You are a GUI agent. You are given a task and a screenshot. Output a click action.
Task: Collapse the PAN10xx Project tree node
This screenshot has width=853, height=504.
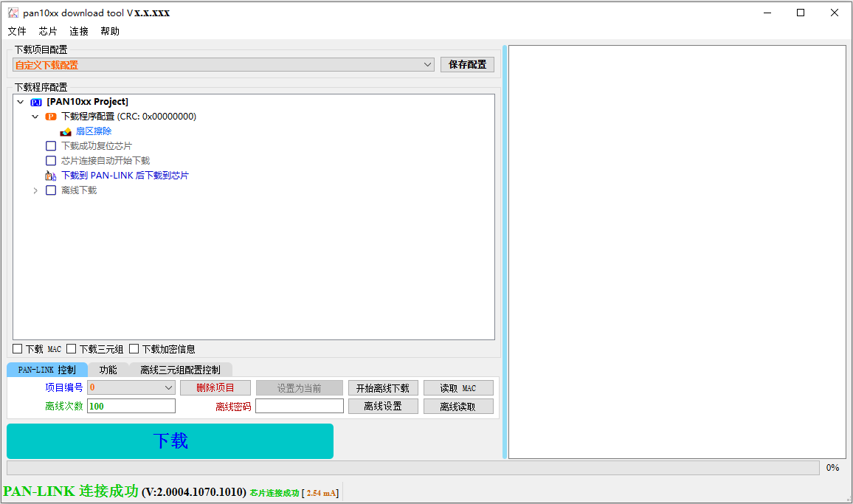21,102
